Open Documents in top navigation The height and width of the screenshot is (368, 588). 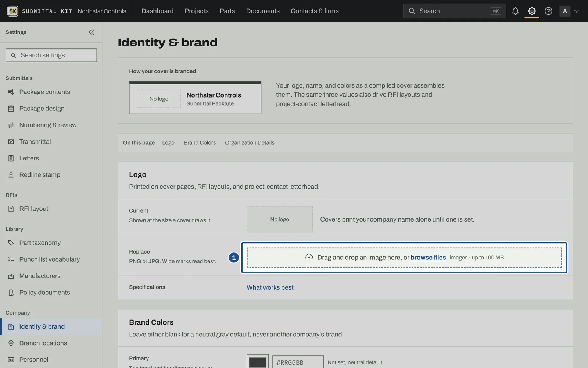coord(263,11)
